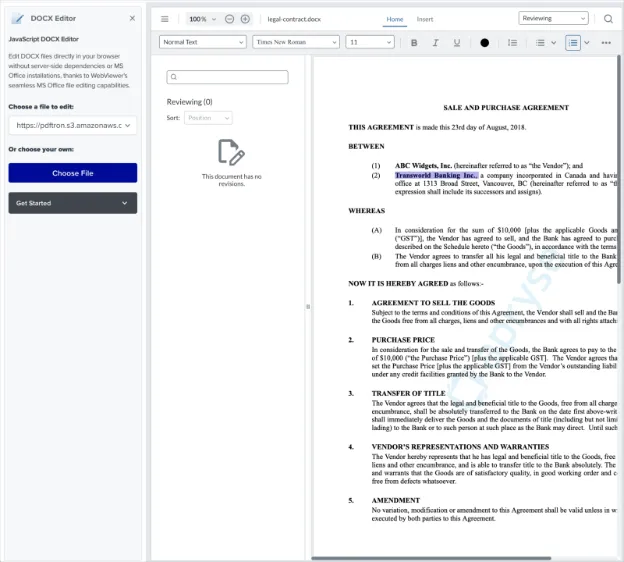Click the document revisions pencil icon
The height and width of the screenshot is (562, 624).
231,152
